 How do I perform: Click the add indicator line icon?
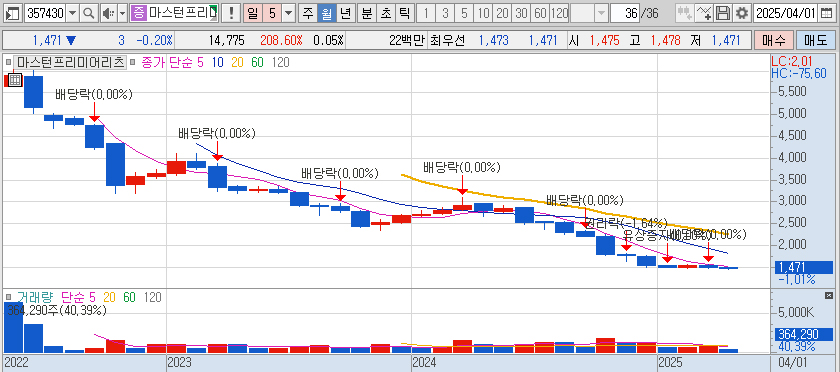click(x=704, y=13)
